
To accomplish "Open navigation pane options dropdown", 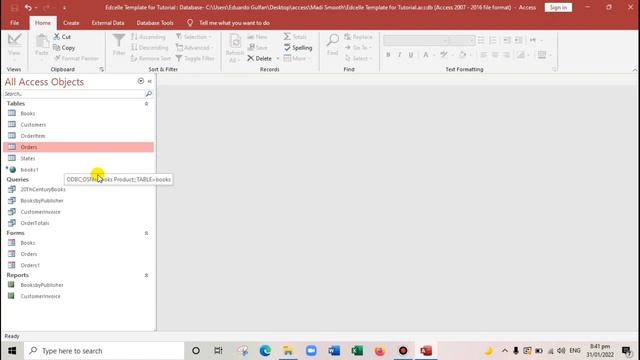I will (141, 81).
